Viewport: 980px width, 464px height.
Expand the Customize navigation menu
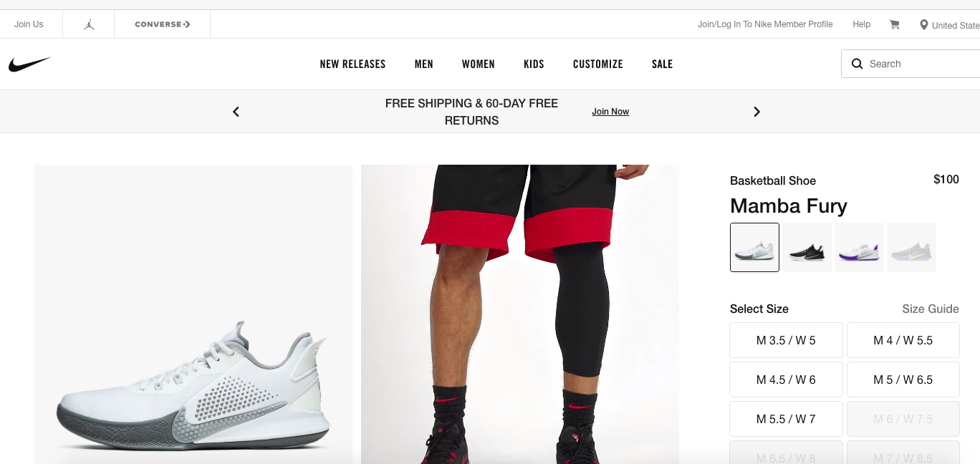(597, 64)
